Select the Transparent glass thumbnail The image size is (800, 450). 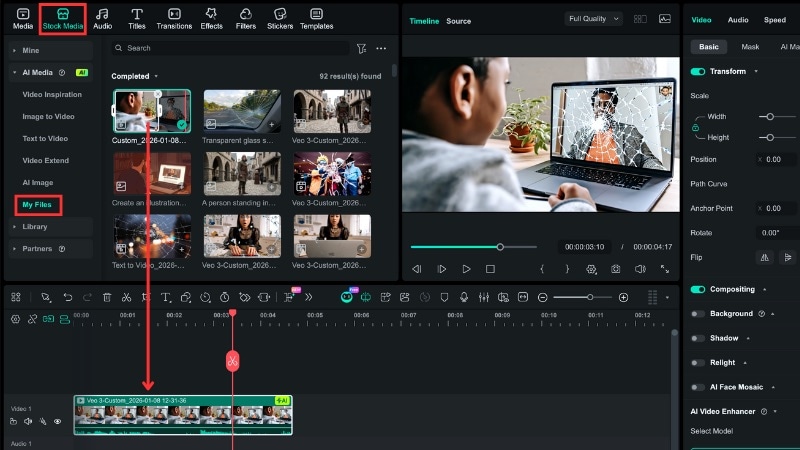tap(242, 111)
